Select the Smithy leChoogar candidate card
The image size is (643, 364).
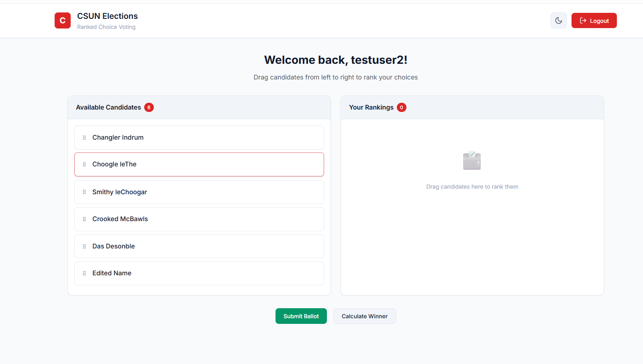(199, 192)
